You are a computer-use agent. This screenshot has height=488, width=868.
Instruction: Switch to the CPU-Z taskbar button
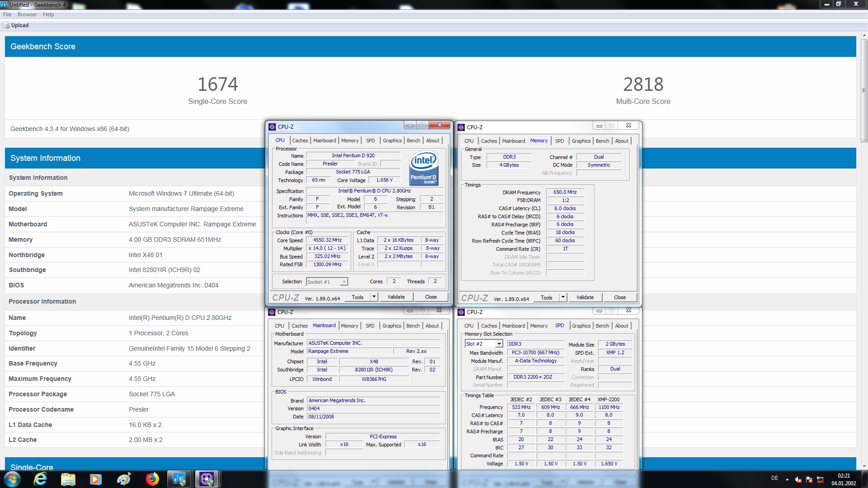(x=207, y=479)
